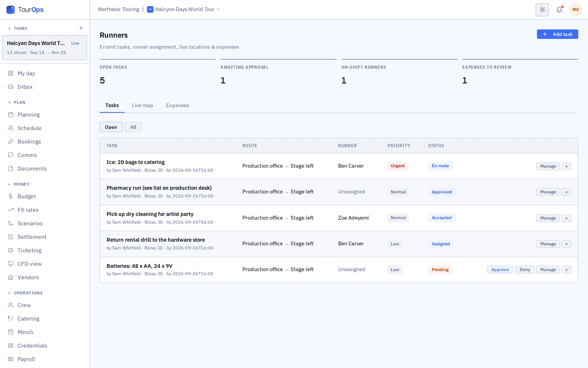Image resolution: width=588 pixels, height=368 pixels.
Task: Remove the Pharmacy run task
Action: pos(566,192)
